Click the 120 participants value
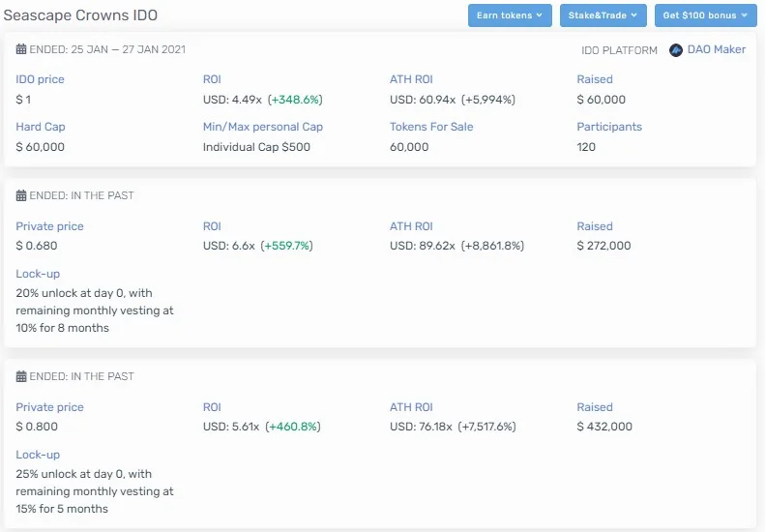Viewport: 765px width, 532px height. click(586, 147)
